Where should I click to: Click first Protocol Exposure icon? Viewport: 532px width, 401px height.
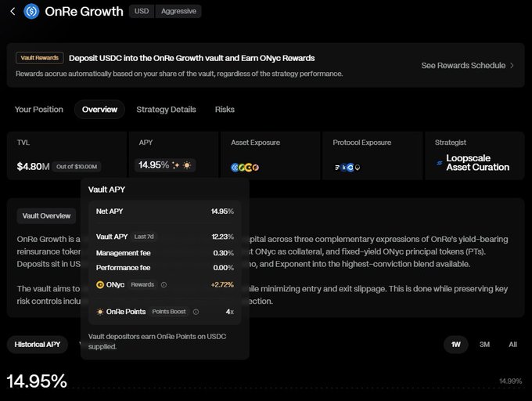point(337,168)
